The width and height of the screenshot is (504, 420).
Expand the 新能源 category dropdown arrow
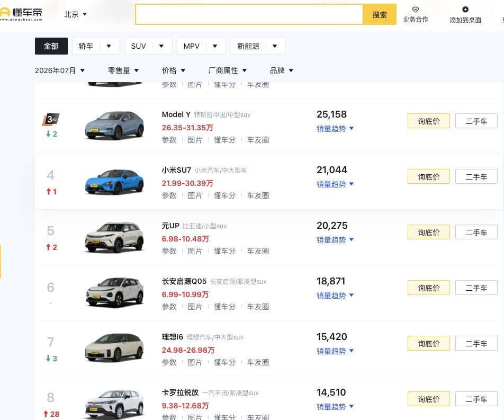275,46
